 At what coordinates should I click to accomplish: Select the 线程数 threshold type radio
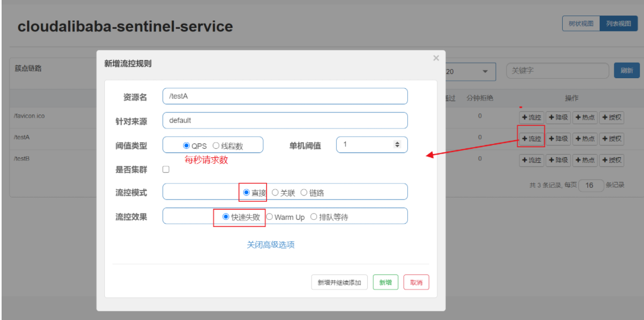pos(216,146)
